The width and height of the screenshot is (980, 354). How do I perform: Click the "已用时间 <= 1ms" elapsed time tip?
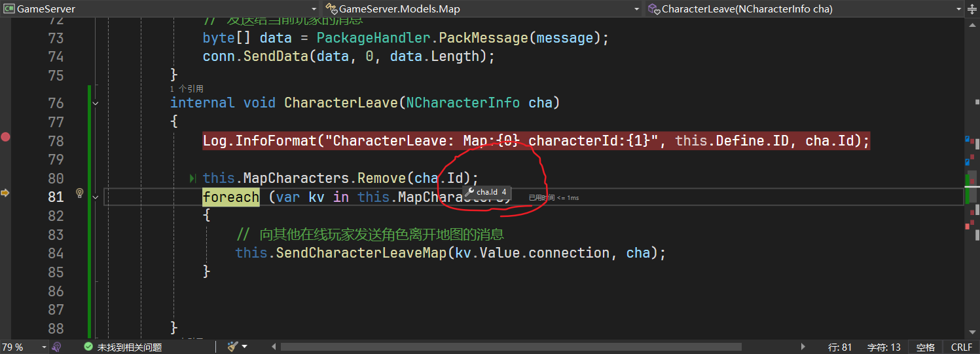554,197
